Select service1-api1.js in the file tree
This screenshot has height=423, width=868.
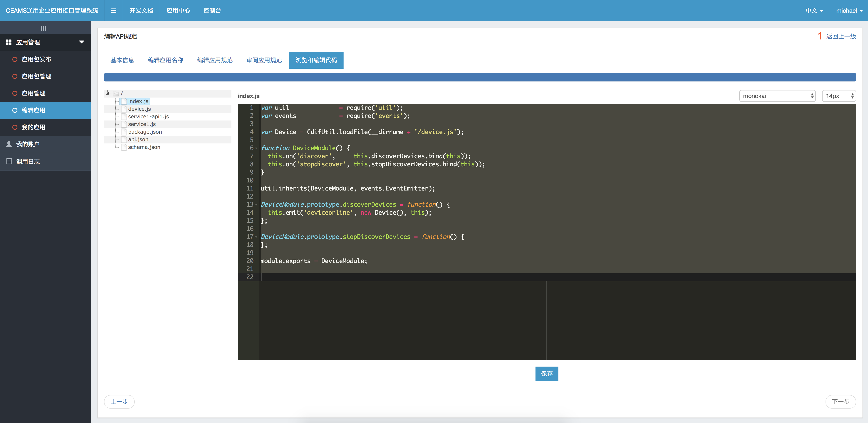coord(148,116)
